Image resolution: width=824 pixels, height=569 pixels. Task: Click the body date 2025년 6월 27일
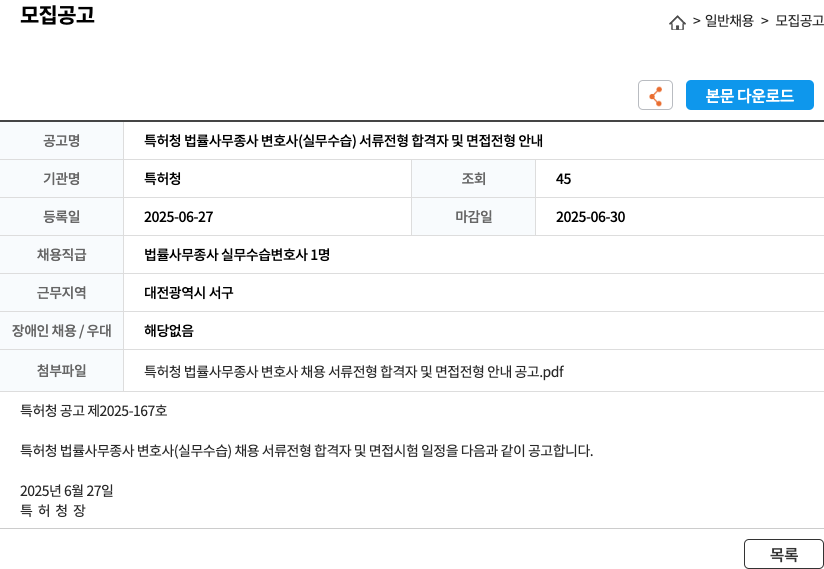pyautogui.click(x=67, y=491)
